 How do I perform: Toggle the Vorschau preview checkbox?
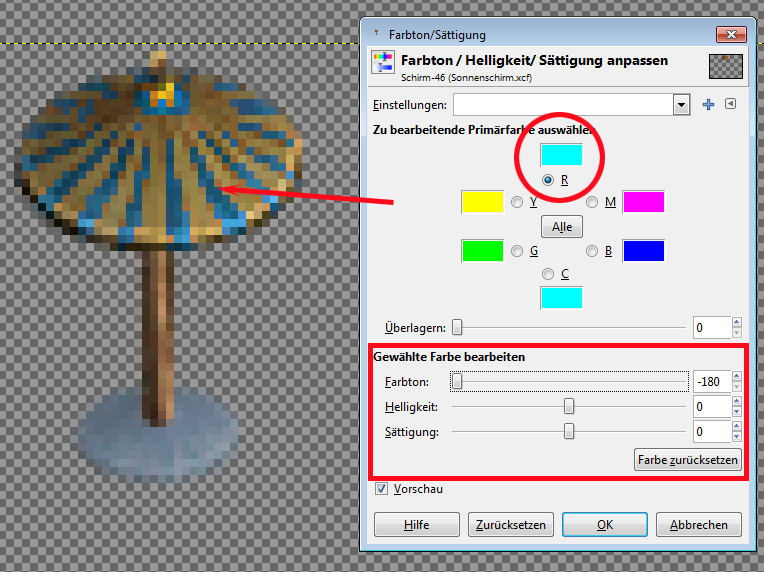382,489
